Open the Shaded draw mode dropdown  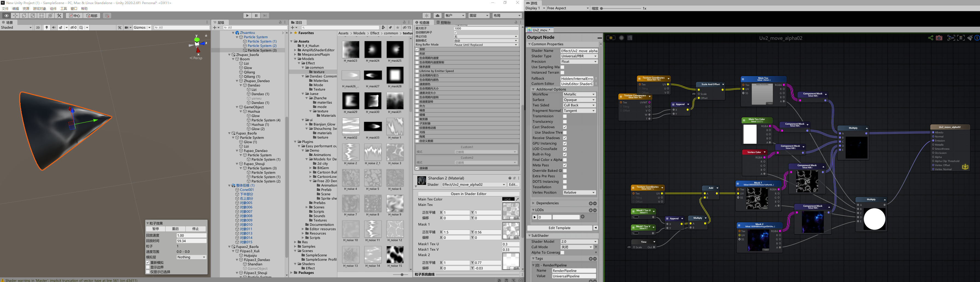[16, 27]
